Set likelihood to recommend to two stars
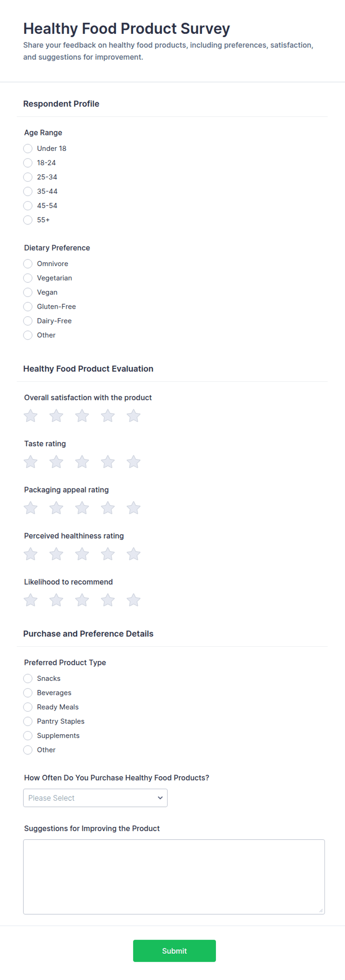Image resolution: width=345 pixels, height=980 pixels. coord(56,599)
